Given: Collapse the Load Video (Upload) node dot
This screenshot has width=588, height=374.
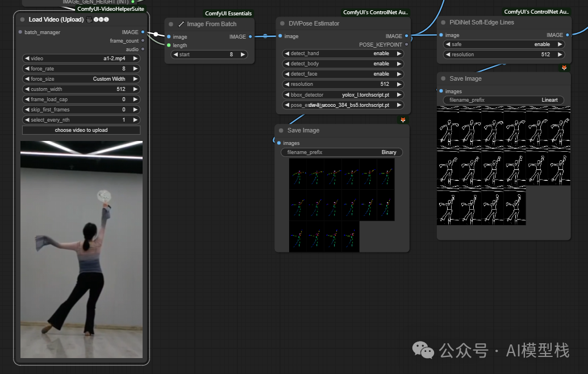Looking at the screenshot, I should [22, 19].
